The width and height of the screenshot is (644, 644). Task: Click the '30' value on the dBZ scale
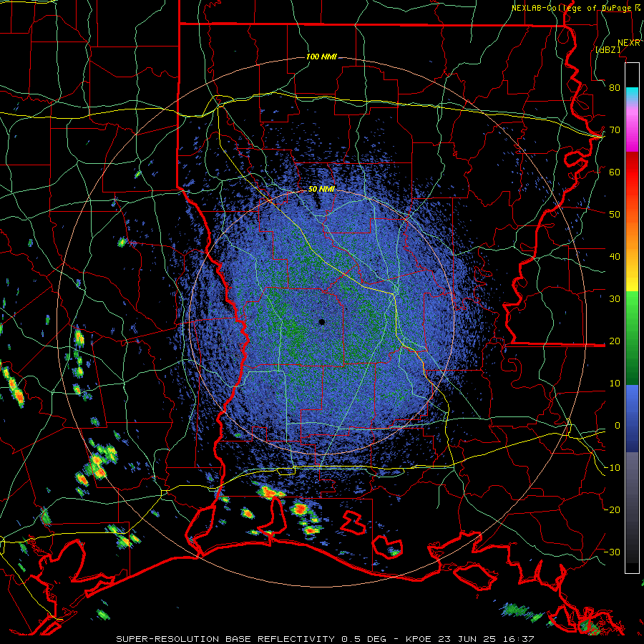615,299
